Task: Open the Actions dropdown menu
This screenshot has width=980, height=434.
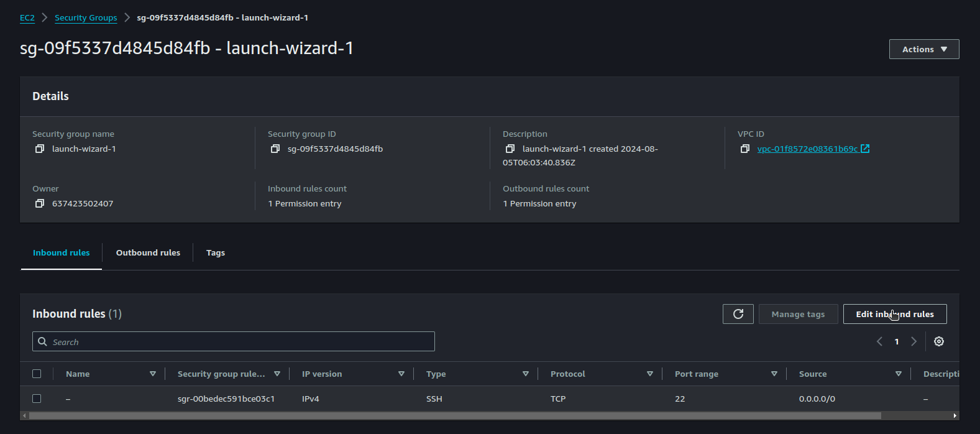Action: click(923, 49)
